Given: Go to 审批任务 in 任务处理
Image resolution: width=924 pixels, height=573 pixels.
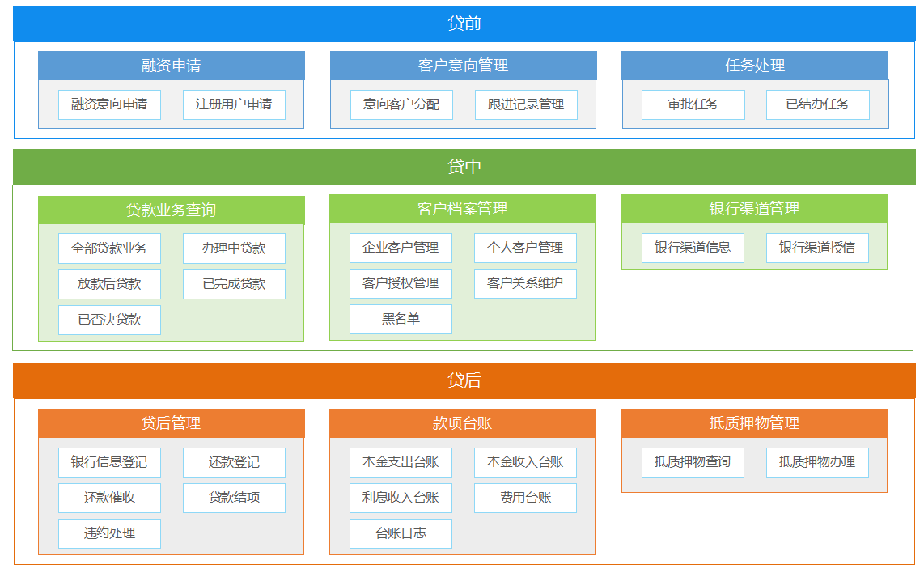Looking at the screenshot, I should 693,104.
